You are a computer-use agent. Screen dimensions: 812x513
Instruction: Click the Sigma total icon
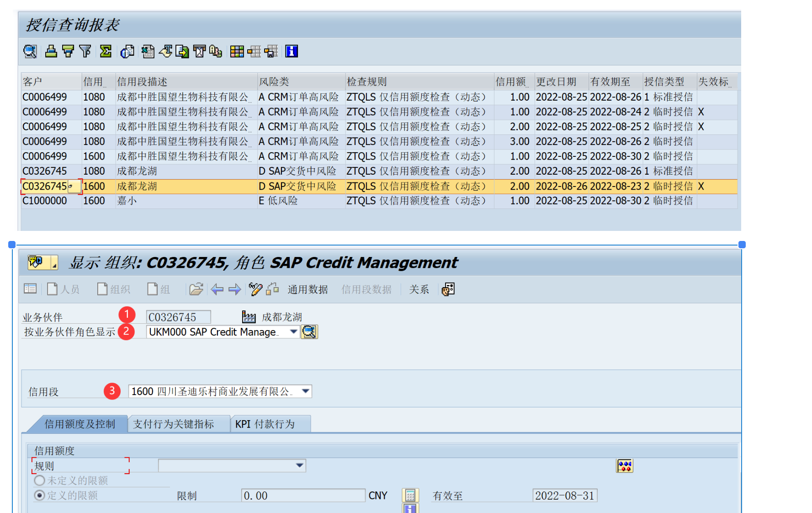(x=106, y=51)
